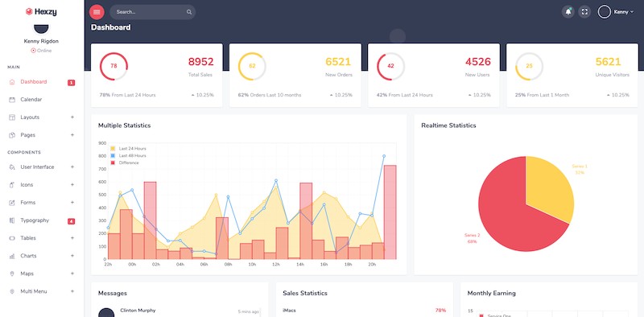
Task: Click the 6521 New Orders value
Action: 338,62
